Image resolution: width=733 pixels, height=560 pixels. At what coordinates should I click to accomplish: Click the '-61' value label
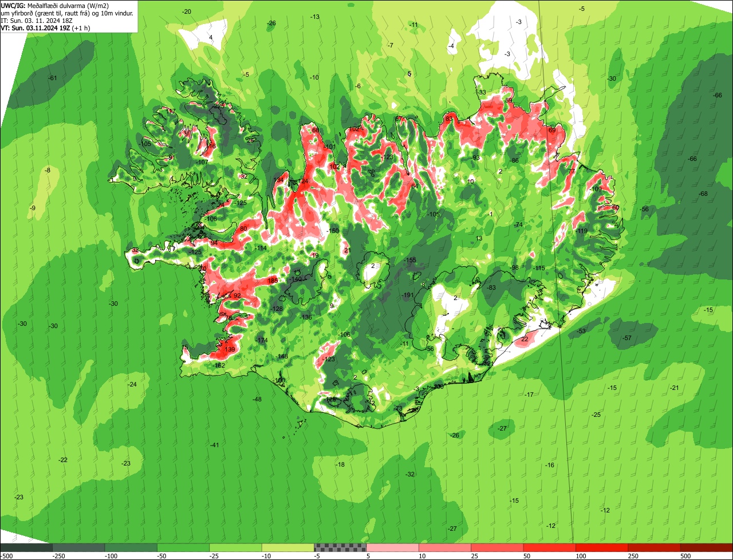(x=53, y=78)
